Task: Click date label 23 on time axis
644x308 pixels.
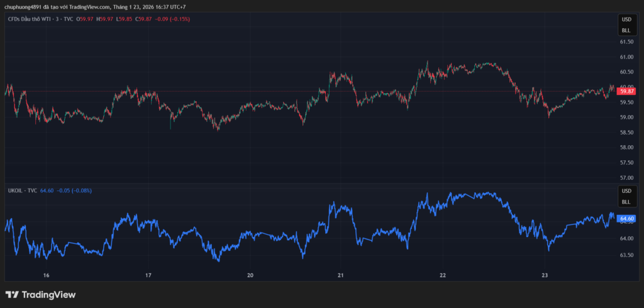Action: coord(545,275)
